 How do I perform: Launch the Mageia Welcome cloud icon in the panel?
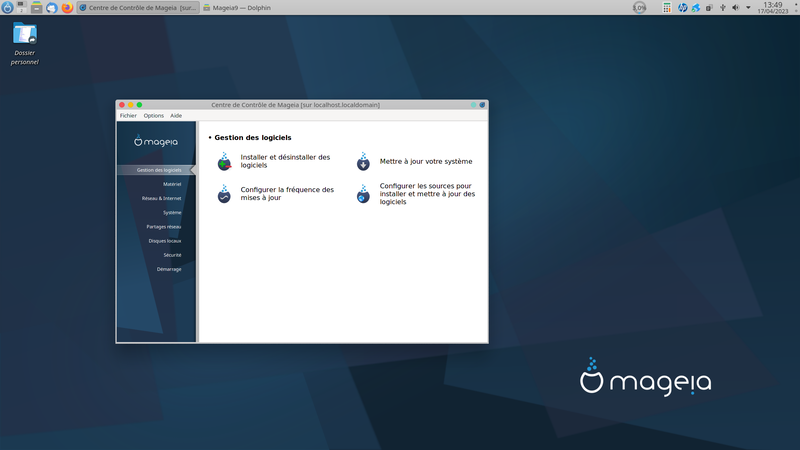click(x=52, y=8)
